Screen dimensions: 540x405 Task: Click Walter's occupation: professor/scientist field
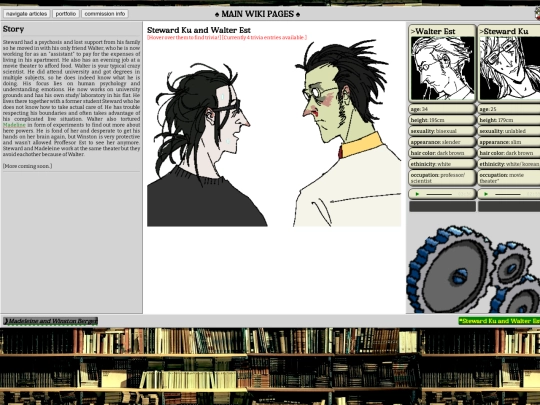pos(442,178)
